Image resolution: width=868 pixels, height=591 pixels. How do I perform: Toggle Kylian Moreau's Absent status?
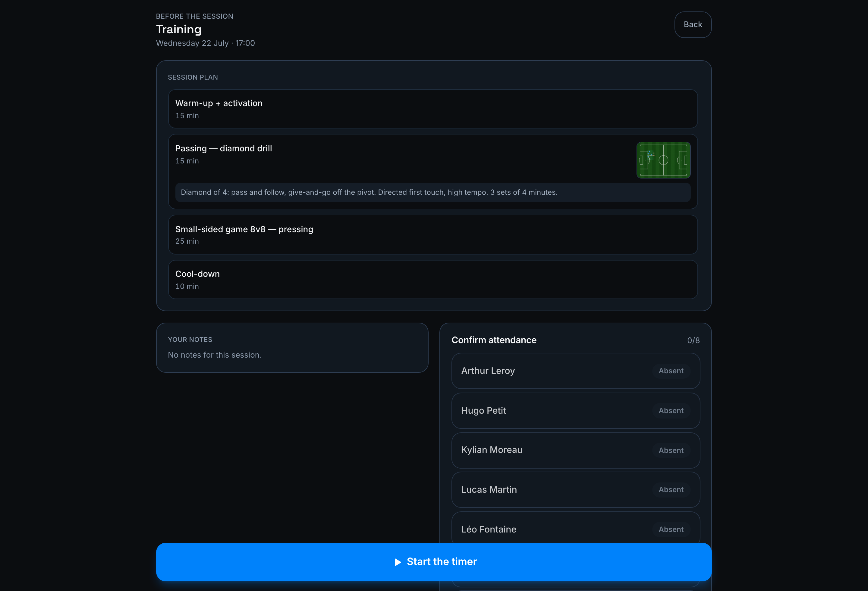[671, 450]
